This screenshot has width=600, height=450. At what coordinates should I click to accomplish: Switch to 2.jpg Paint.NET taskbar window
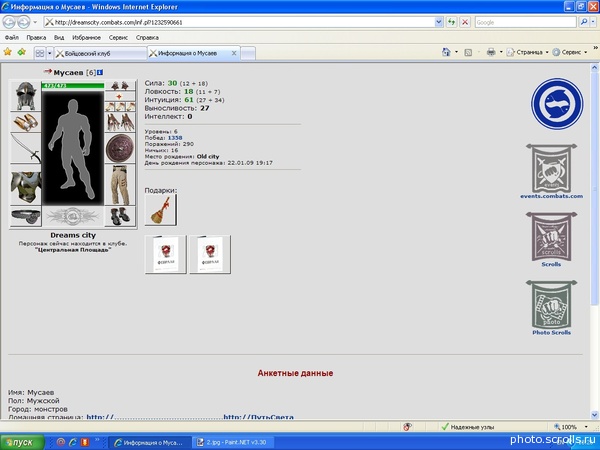(x=232, y=442)
